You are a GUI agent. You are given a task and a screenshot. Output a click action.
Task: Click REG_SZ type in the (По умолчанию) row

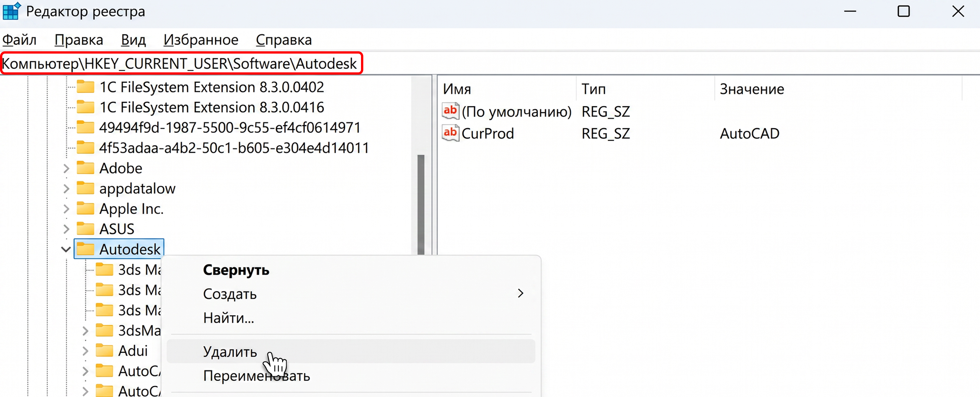tap(606, 112)
